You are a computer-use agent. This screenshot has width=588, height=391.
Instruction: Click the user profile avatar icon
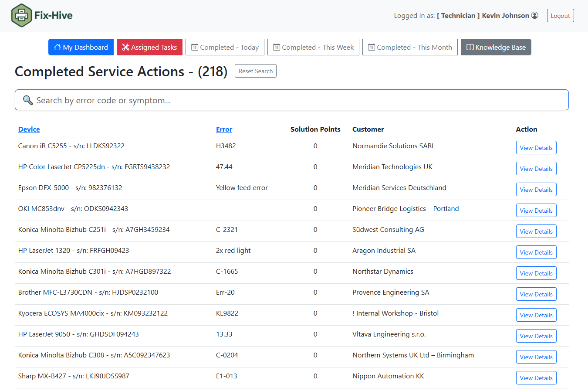[x=535, y=15]
